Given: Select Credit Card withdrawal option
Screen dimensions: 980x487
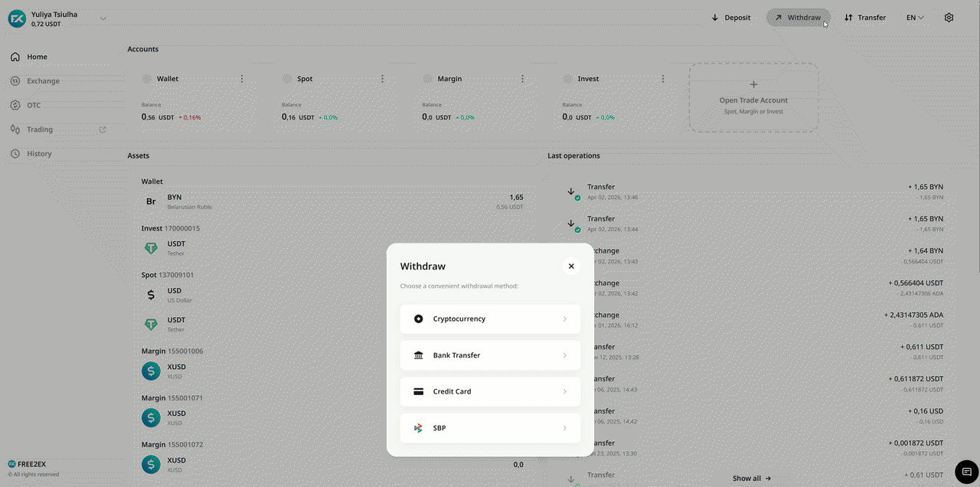Looking at the screenshot, I should click(x=490, y=391).
